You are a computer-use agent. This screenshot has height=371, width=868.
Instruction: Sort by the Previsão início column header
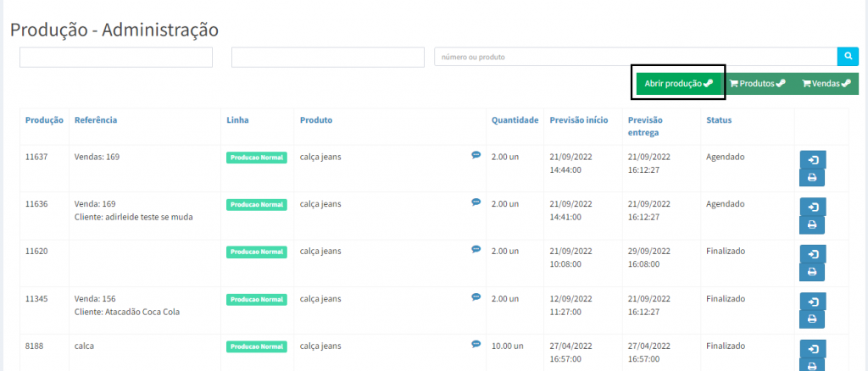pos(578,120)
